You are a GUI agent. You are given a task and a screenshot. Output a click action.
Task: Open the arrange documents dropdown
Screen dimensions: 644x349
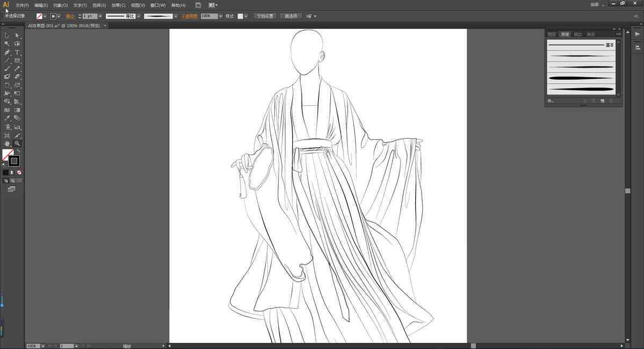[213, 5]
